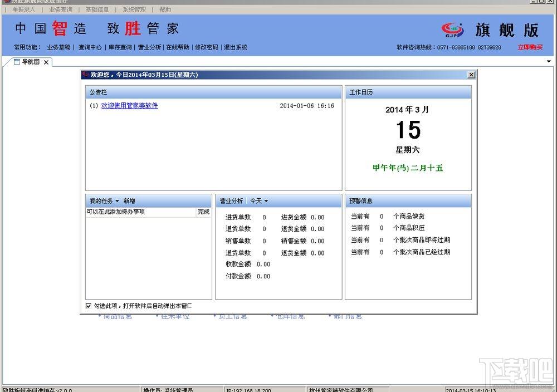Viewport: 557px width, 392px height.
Task: Open 查询中心 shortcut
Action: (90, 47)
